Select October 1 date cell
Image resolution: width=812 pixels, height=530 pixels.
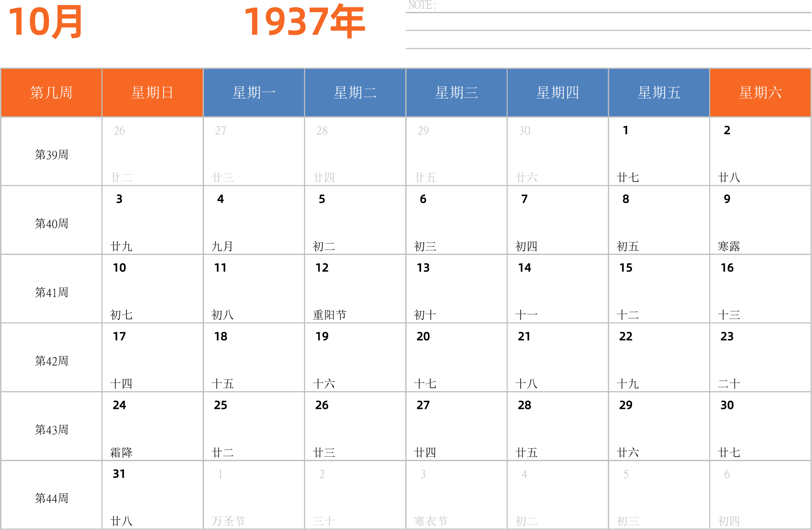tap(659, 151)
